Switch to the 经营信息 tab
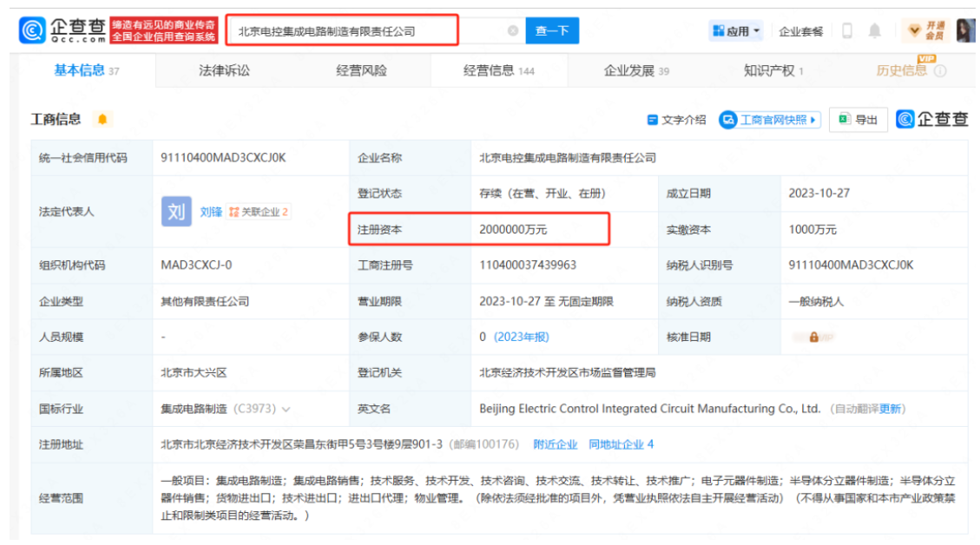This screenshot has width=980, height=545. point(499,70)
